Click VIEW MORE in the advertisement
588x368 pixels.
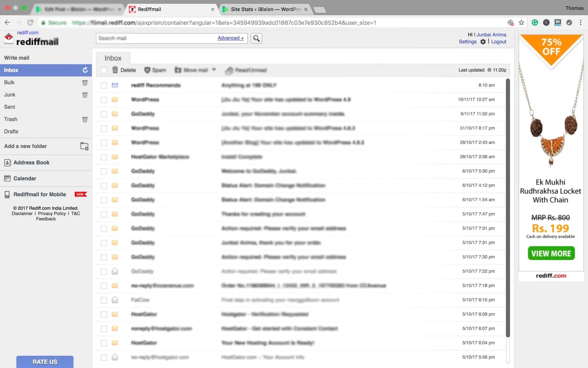pos(551,254)
